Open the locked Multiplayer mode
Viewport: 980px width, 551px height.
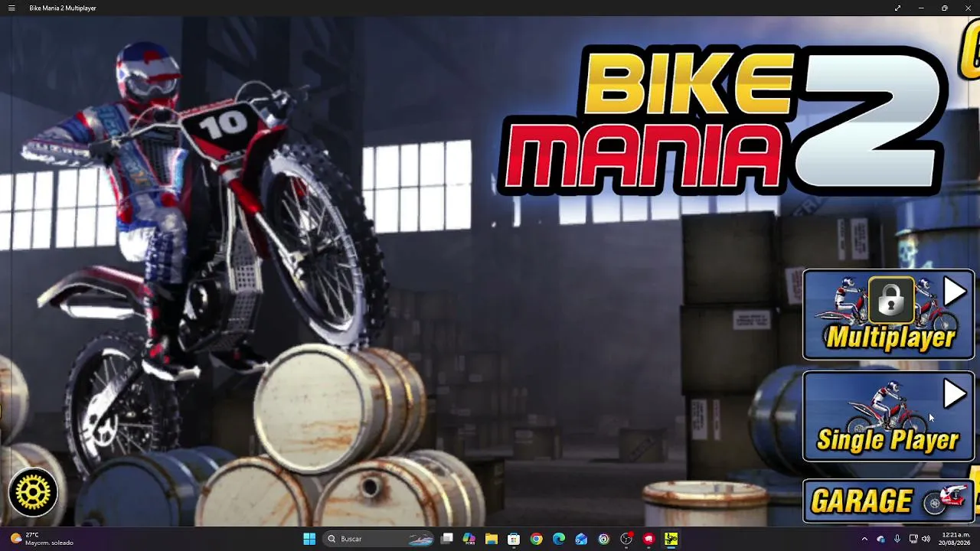click(x=888, y=315)
